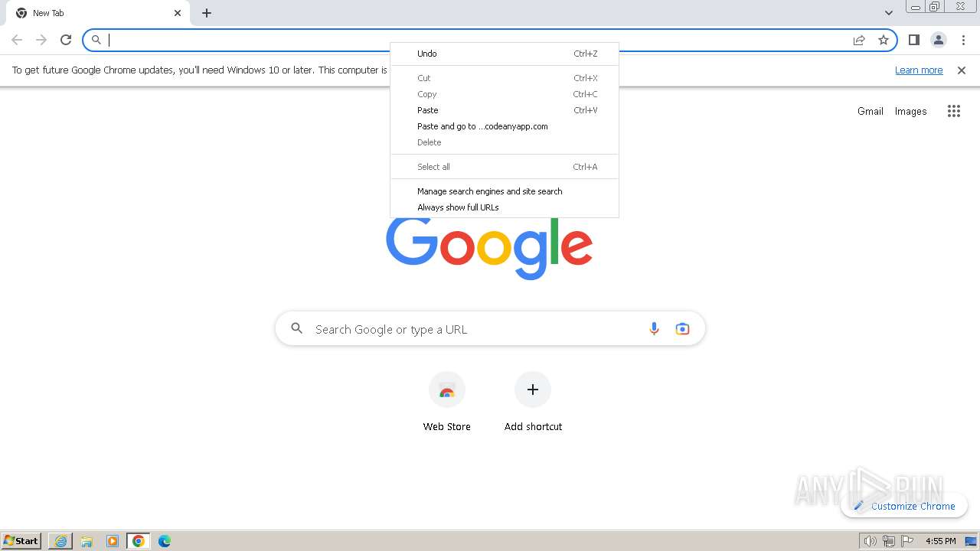The width and height of the screenshot is (980, 551).
Task: Click search magnifier in Google search box
Action: (x=297, y=329)
